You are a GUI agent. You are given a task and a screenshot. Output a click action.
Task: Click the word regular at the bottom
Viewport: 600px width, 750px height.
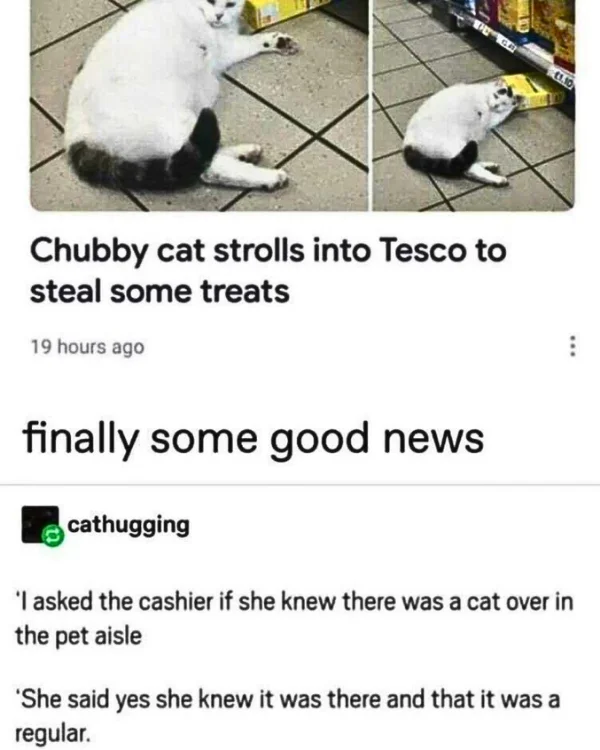(52, 733)
